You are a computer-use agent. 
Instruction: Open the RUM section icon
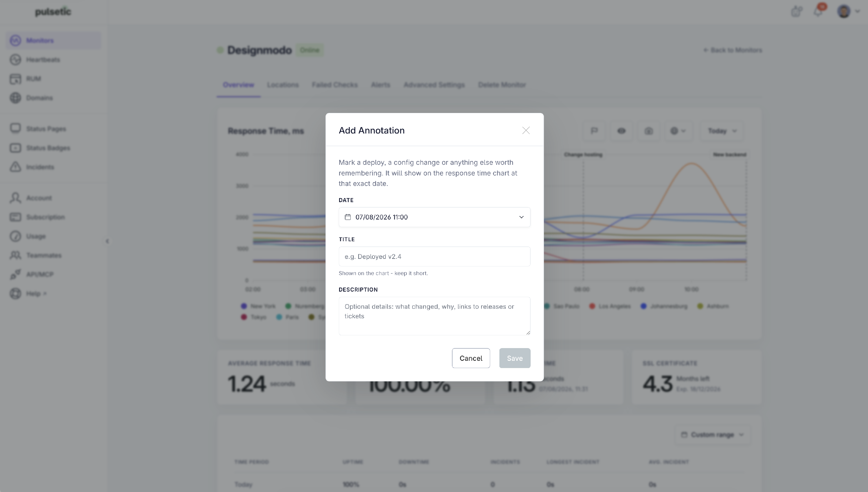15,79
